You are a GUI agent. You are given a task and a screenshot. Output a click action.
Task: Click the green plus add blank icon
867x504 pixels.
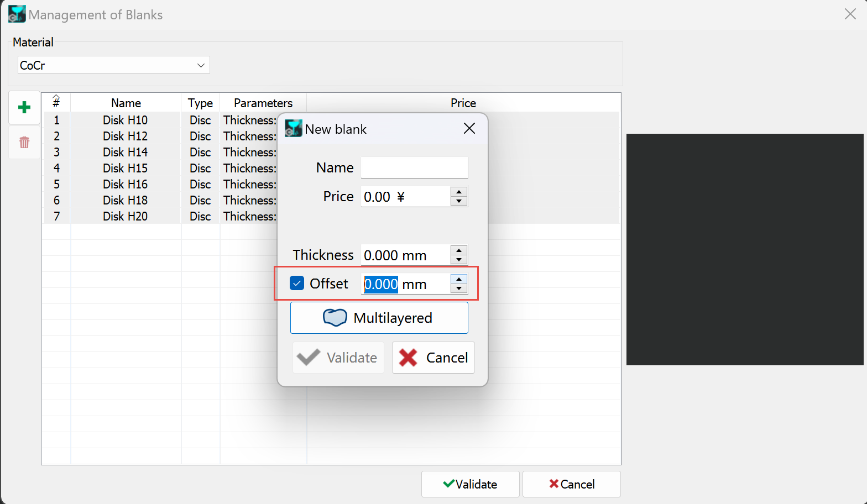(24, 107)
